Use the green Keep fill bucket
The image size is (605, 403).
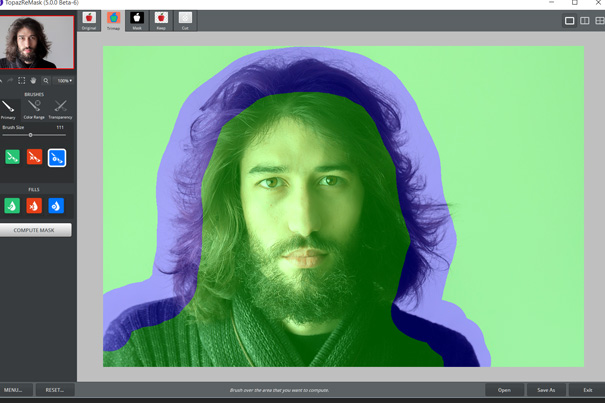coord(12,206)
